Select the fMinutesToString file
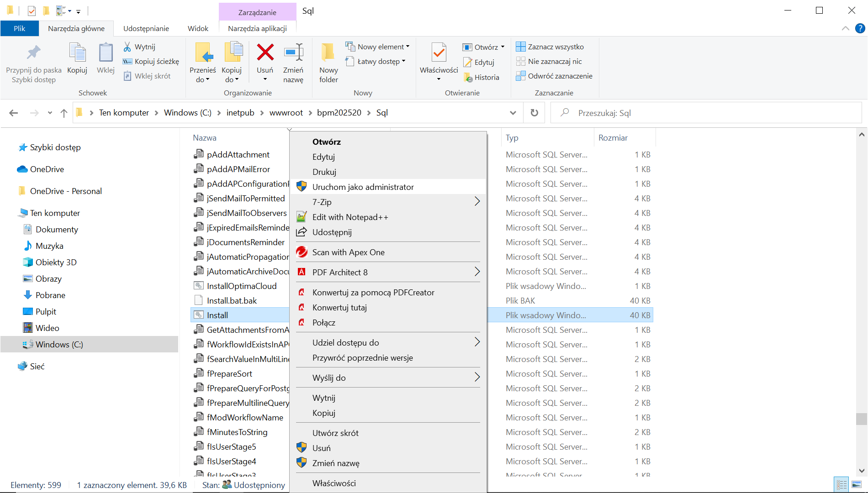 pyautogui.click(x=237, y=432)
